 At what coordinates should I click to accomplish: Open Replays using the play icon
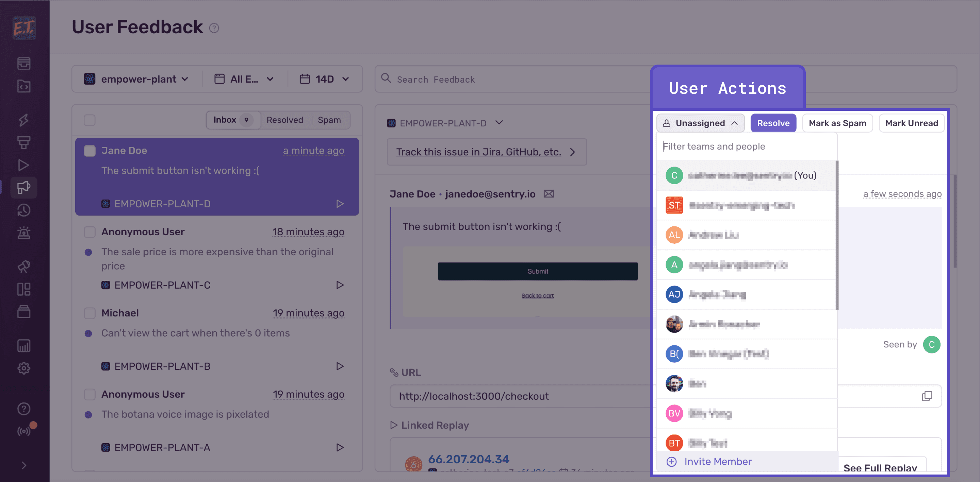tap(23, 165)
